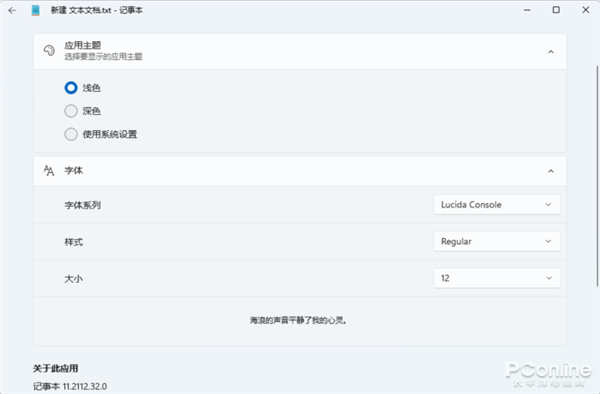The height and width of the screenshot is (394, 600).
Task: Click the 样式 label
Action: [73, 242]
